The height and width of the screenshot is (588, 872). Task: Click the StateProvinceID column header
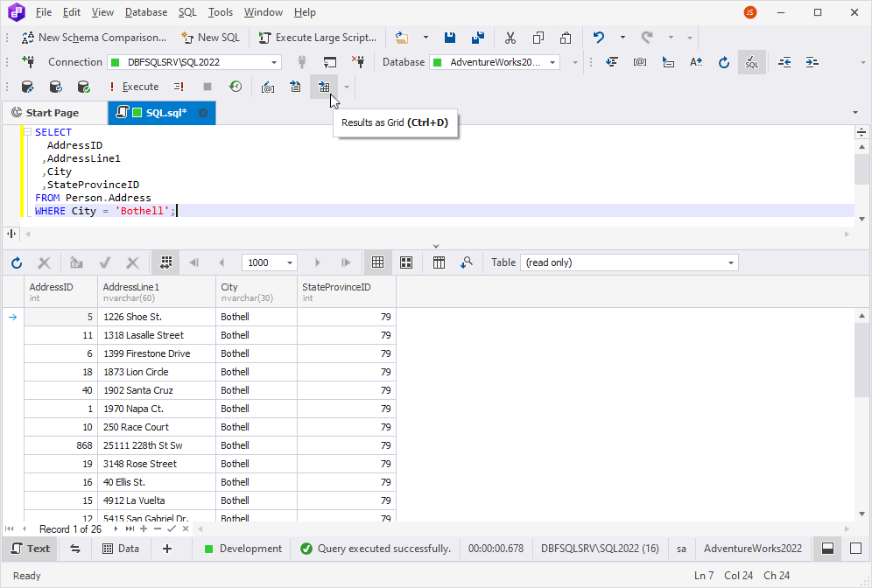click(347, 291)
